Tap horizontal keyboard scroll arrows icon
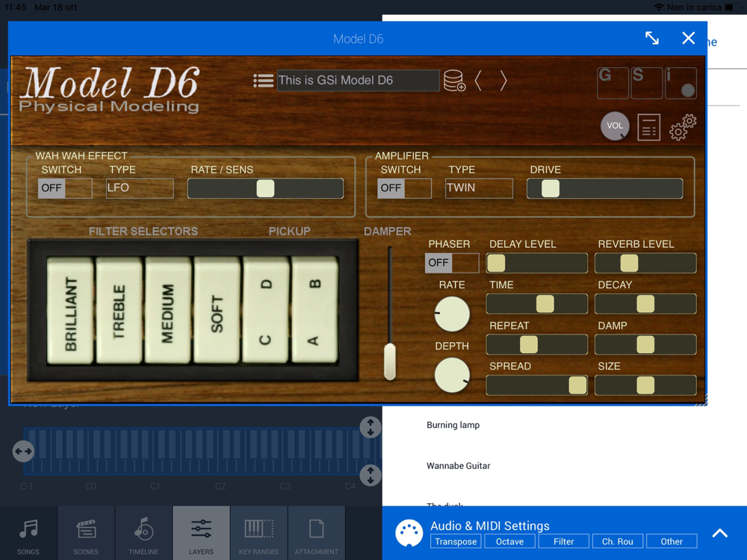Screen dimensions: 747x560 [x=23, y=451]
